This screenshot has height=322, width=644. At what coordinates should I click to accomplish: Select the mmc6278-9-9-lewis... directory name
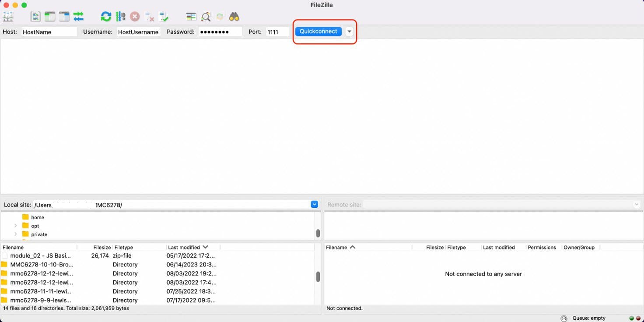click(41, 300)
